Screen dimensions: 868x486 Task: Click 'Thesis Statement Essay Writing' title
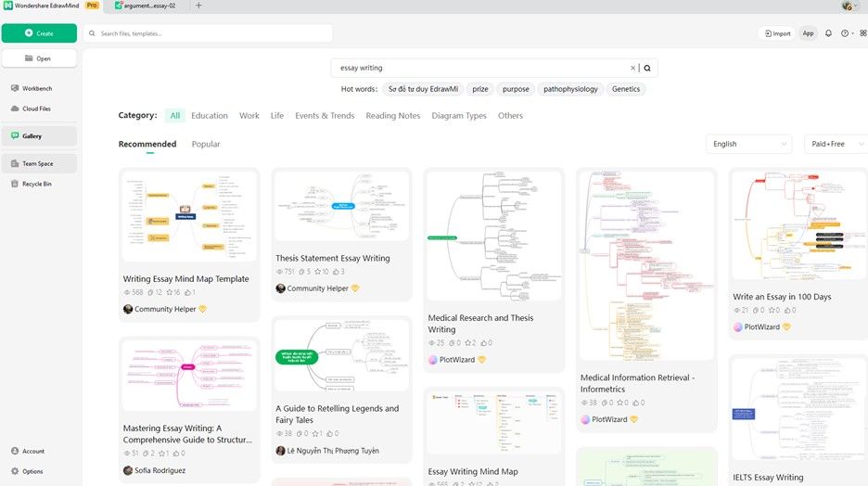pyautogui.click(x=333, y=258)
